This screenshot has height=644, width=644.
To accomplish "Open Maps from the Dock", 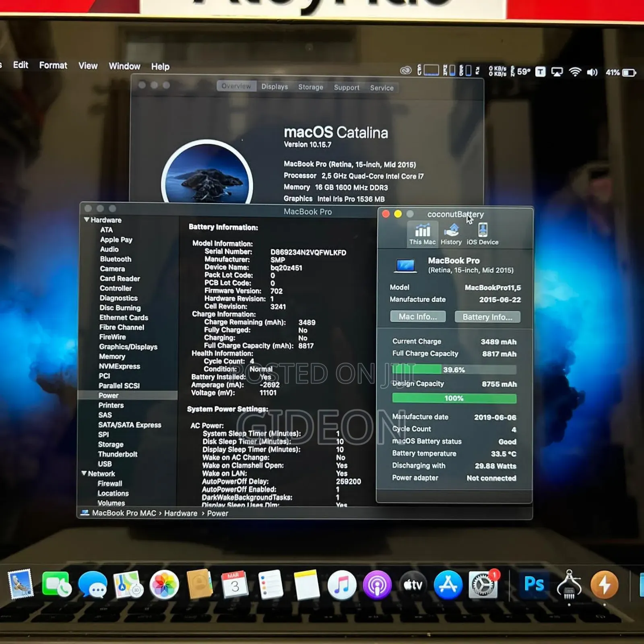I will [128, 584].
